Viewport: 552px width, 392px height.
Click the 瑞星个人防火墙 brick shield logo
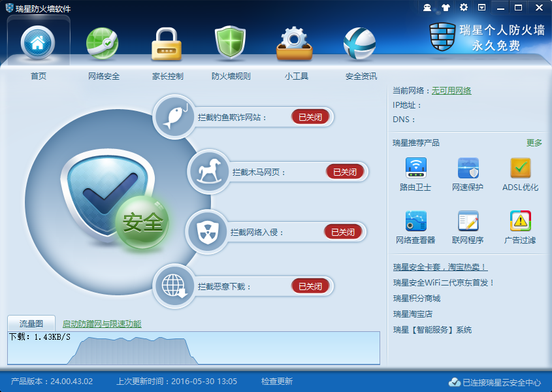pos(442,37)
